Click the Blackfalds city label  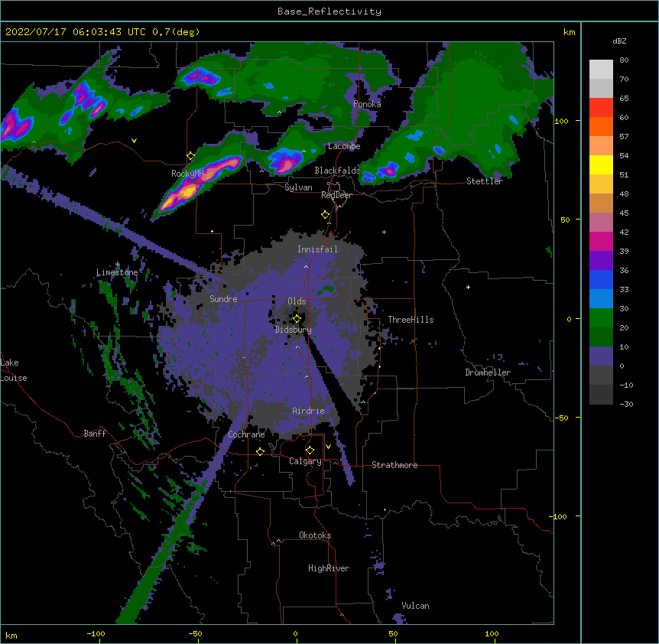pyautogui.click(x=337, y=171)
